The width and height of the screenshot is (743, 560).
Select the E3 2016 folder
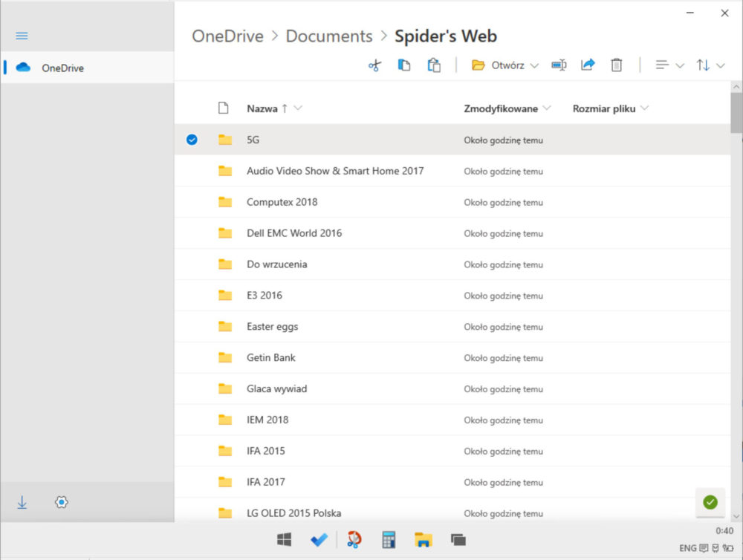click(265, 296)
